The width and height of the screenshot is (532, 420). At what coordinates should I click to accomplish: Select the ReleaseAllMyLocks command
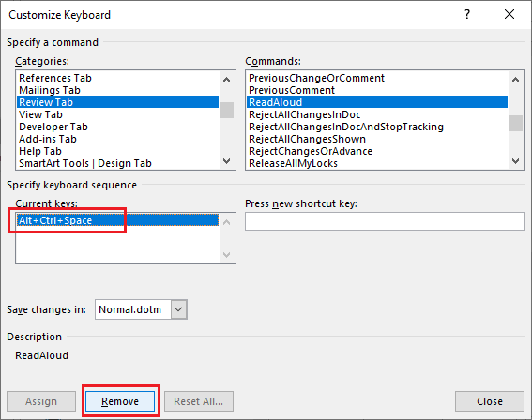click(293, 163)
